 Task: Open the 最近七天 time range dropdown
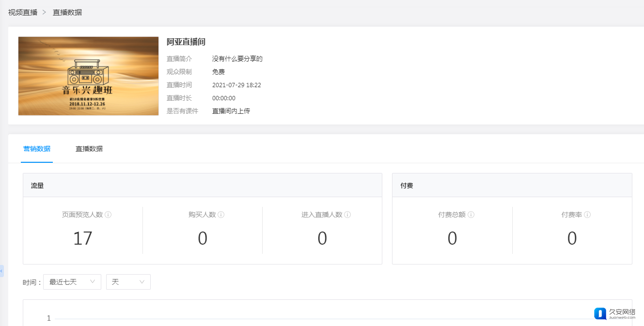click(72, 282)
